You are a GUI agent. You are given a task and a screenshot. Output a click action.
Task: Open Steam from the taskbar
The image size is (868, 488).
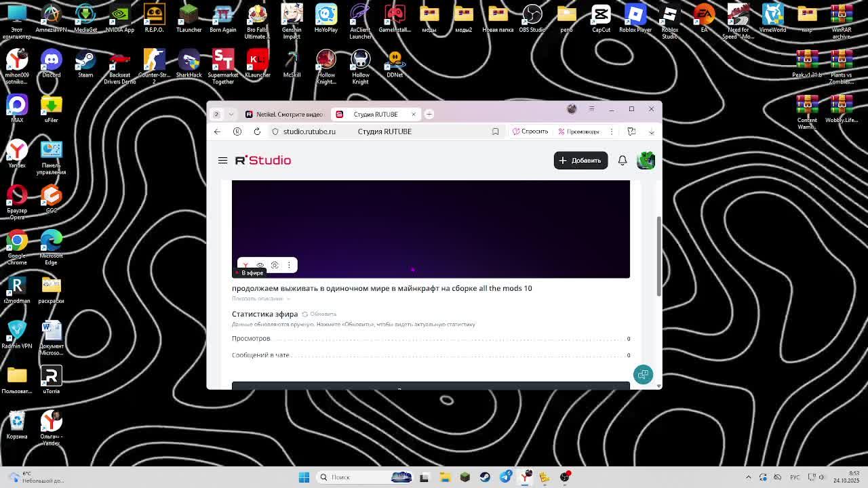[485, 477]
